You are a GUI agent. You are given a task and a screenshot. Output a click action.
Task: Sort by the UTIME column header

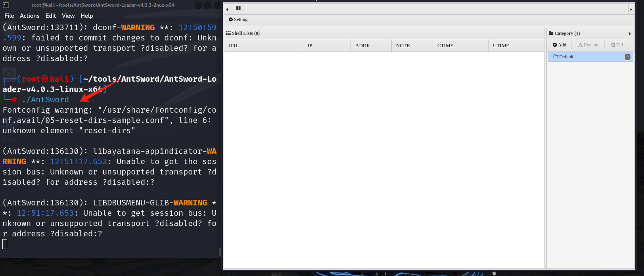(516, 46)
